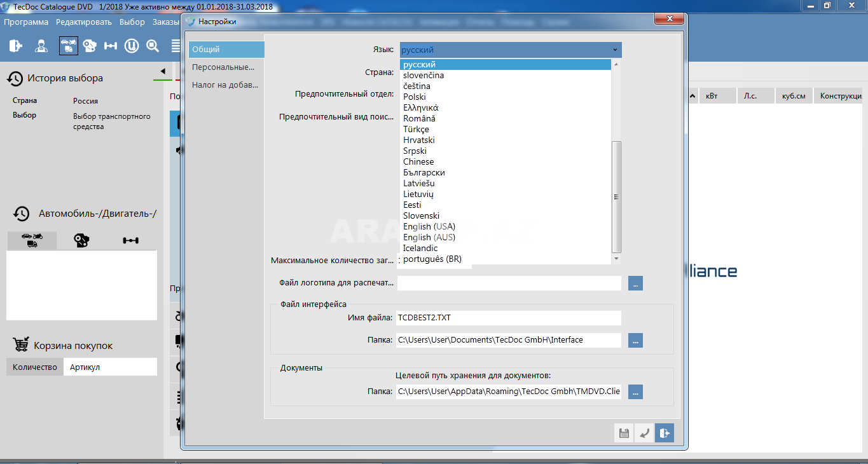Choose Hrvatski in the language list

(x=506, y=140)
